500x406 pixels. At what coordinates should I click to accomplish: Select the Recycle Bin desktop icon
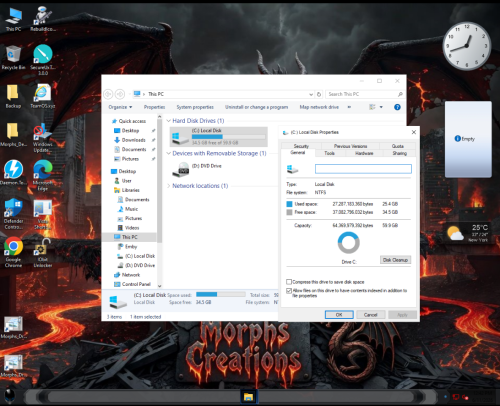click(x=13, y=54)
